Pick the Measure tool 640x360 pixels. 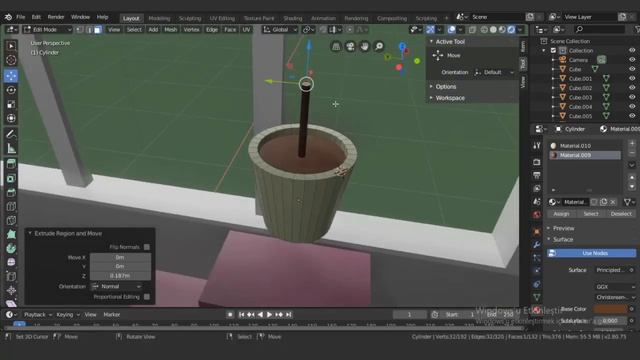pyautogui.click(x=11, y=149)
